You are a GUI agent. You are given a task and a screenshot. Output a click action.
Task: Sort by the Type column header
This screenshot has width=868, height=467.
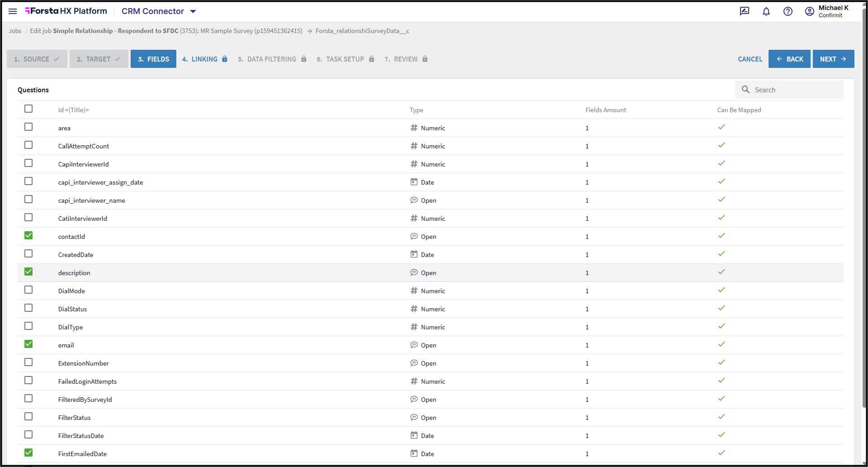(x=416, y=110)
